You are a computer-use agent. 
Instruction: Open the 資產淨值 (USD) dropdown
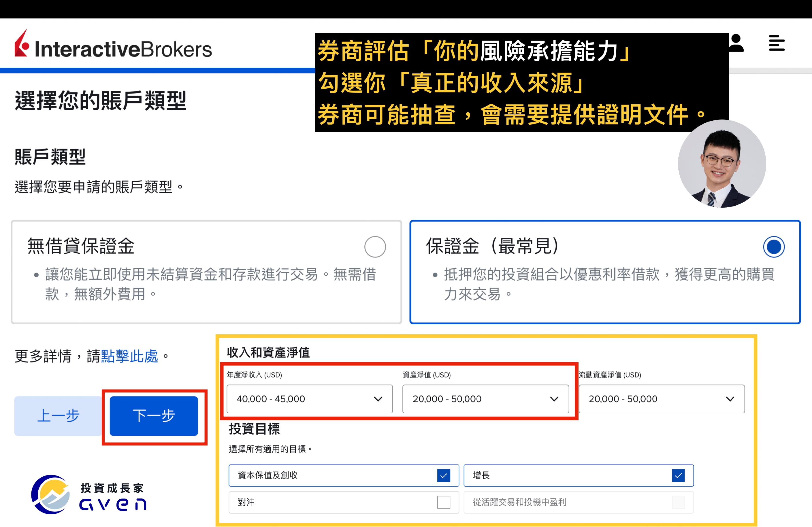pos(485,399)
